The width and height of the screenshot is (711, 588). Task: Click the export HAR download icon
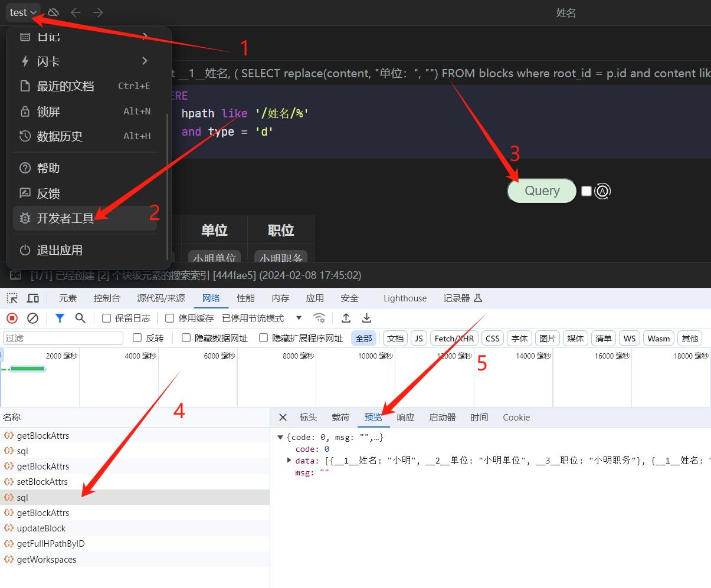click(366, 318)
